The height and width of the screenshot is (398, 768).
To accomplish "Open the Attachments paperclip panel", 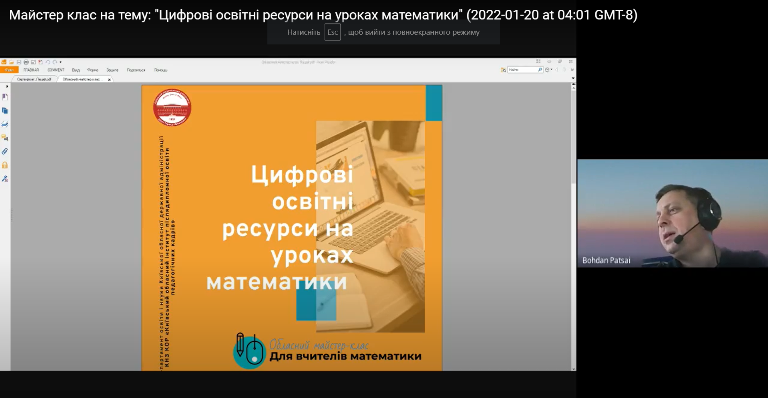I will pos(5,151).
